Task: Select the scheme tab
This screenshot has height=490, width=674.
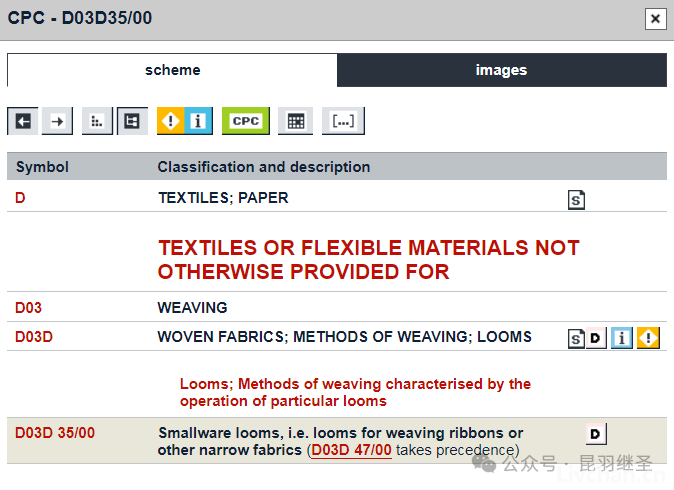Action: 172,70
